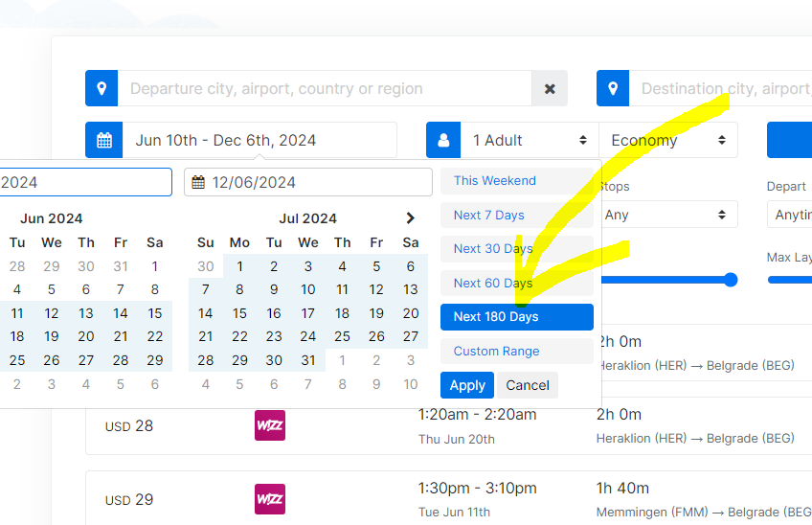Click the Wizz Air logo on USD 29 flight
812x525 pixels.
270,499
